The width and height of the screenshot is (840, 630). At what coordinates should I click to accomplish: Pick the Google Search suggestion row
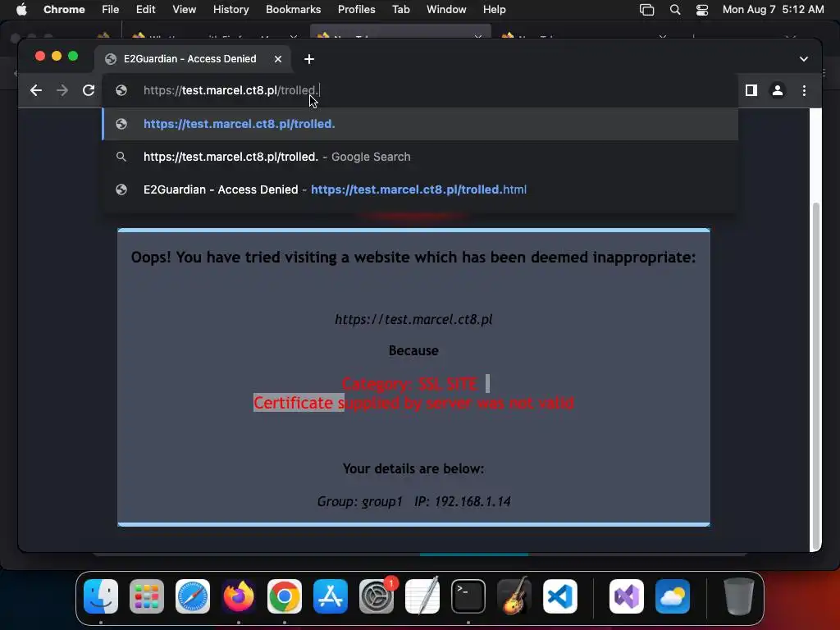click(x=420, y=157)
